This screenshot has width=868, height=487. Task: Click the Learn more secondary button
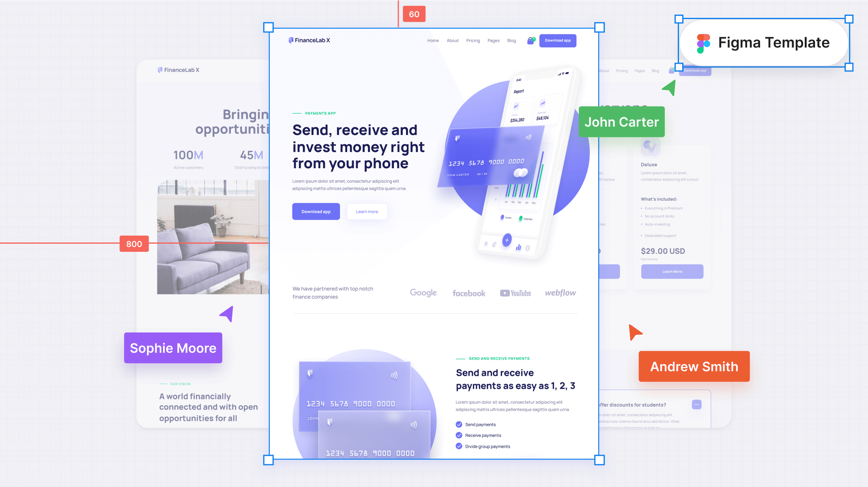367,212
